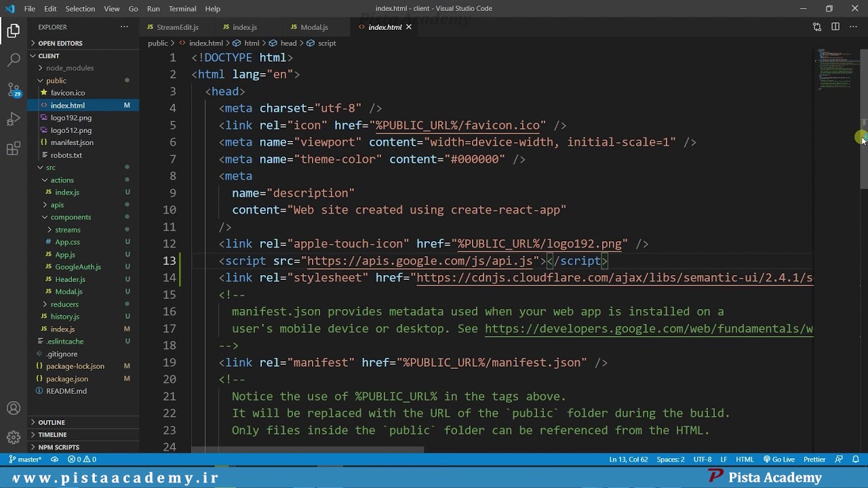
Task: Open the Selection menu
Action: coord(80,9)
